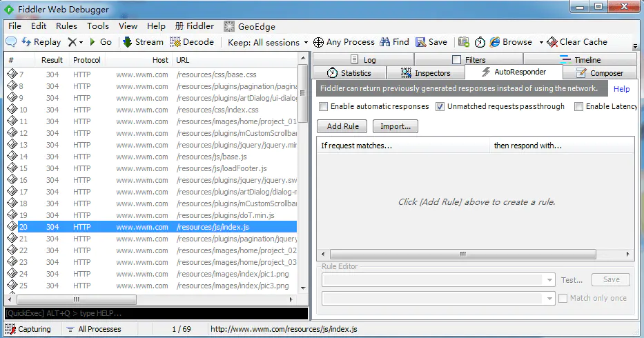Image resolution: width=644 pixels, height=338 pixels.
Task: Select session 7 base.css row
Action: 151,74
